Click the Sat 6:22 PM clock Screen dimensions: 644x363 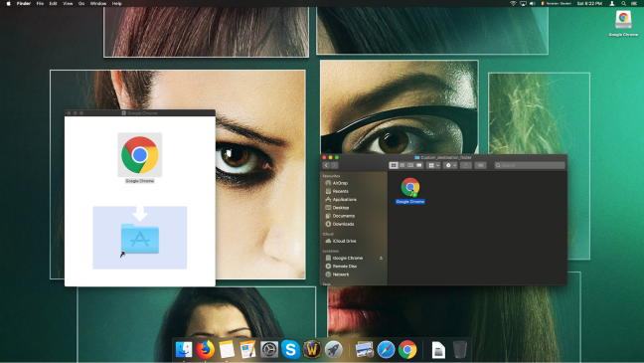(x=589, y=3)
